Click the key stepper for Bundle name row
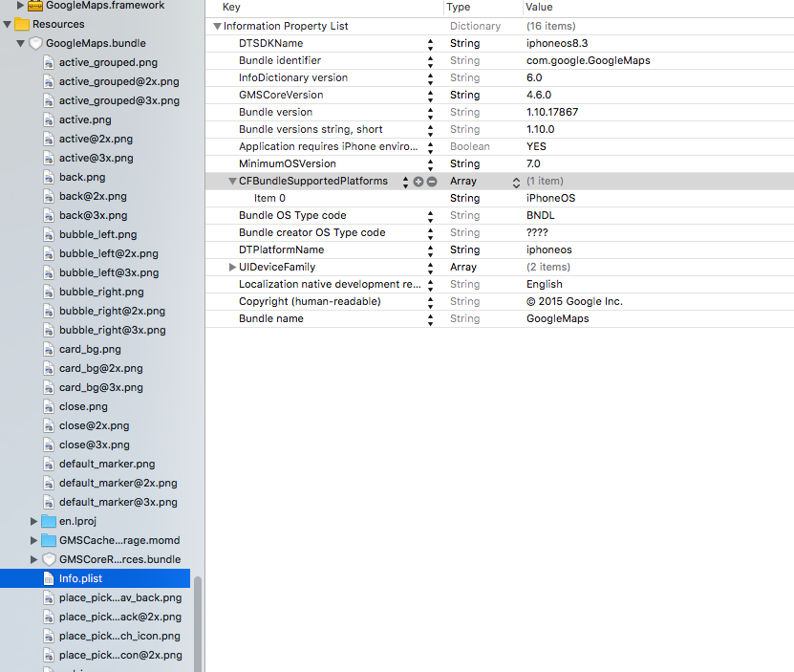Screen dimensions: 794x672 [430, 319]
